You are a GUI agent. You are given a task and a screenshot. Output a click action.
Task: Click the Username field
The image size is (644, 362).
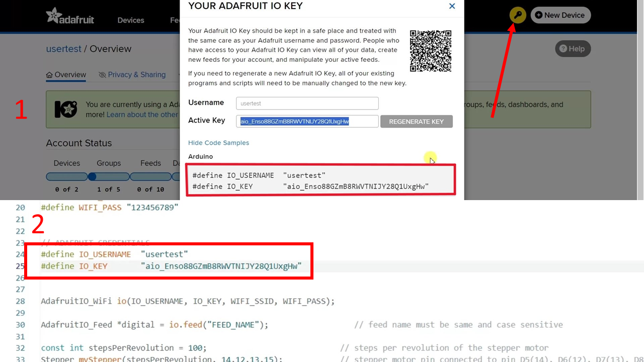[307, 103]
